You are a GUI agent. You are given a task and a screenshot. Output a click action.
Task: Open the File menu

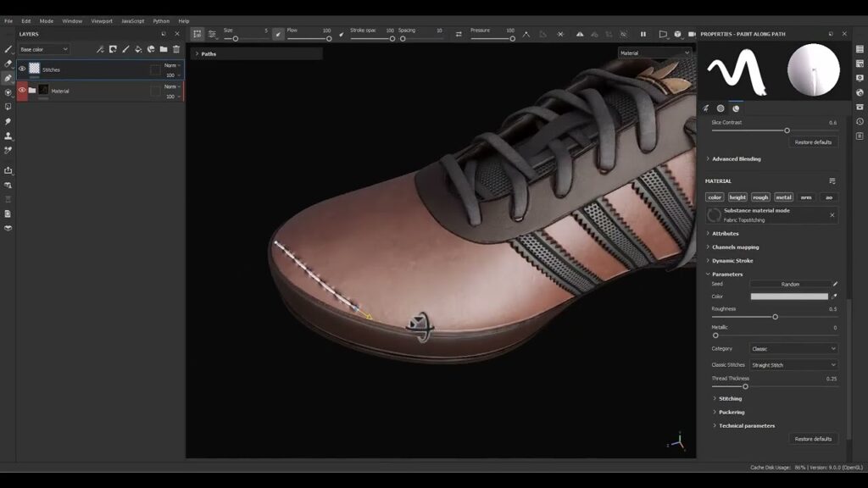pos(8,21)
